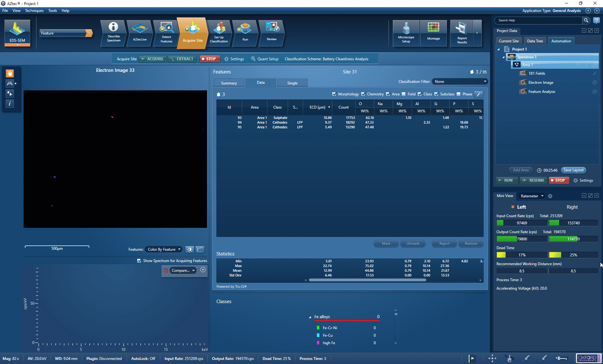Viewport: 603px width, 364px height.
Task: Open Set Up Classification step
Action: pos(219,32)
